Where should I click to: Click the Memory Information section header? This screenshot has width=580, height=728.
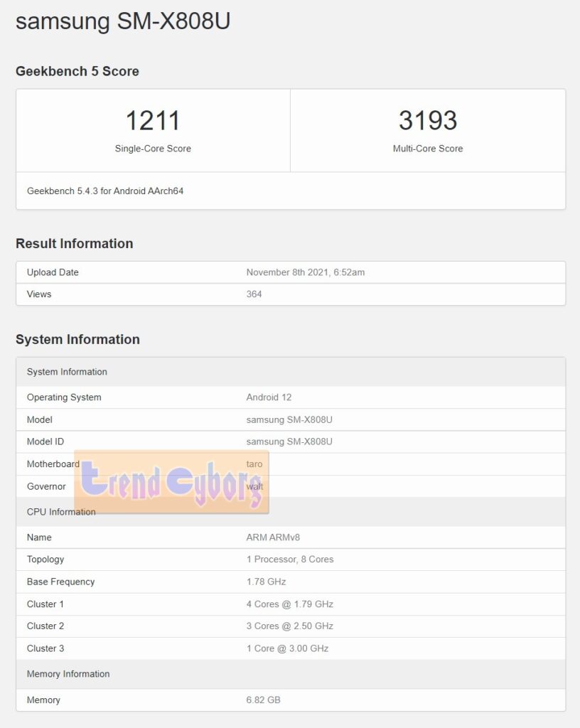68,674
